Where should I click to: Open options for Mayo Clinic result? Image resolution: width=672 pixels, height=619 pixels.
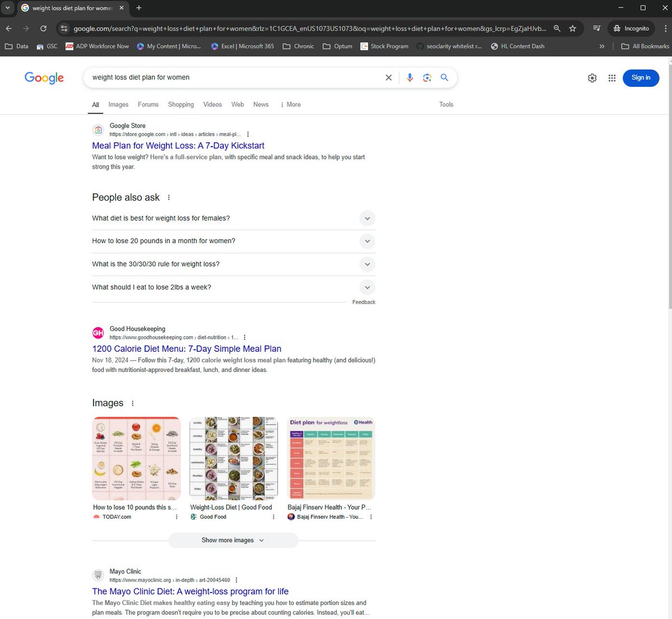click(236, 580)
